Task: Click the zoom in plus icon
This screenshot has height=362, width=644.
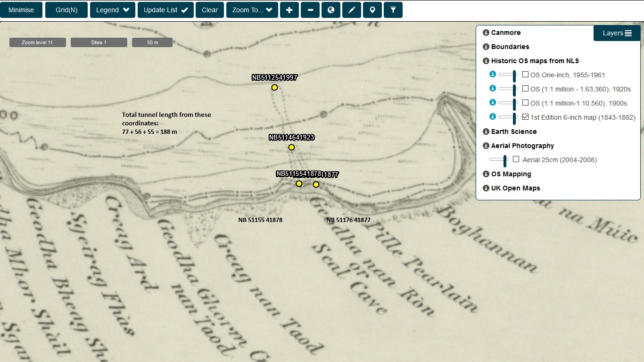Action: coord(289,10)
